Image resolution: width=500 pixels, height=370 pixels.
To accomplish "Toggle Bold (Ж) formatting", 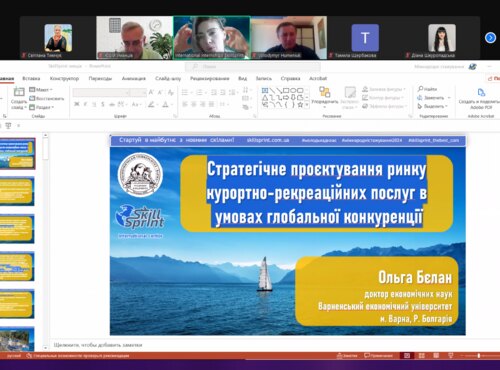I will [77, 104].
